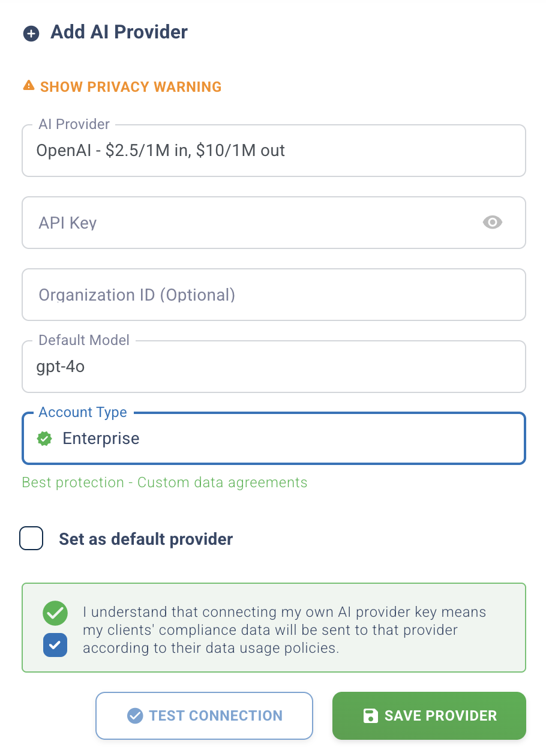Click the OpenAI pricing text in AI Provider
This screenshot has height=756, width=546.
point(160,150)
